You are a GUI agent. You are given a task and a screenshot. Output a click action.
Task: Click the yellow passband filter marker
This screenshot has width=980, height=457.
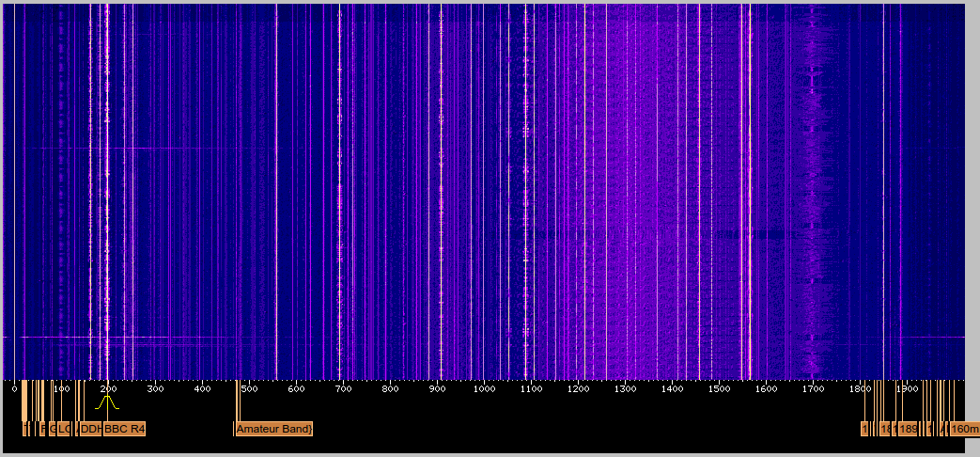click(107, 402)
